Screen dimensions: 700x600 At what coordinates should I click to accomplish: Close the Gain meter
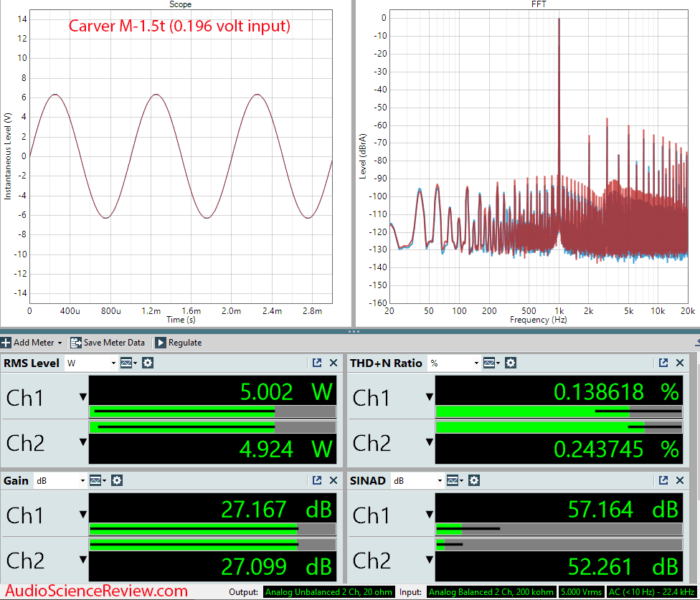point(334,480)
